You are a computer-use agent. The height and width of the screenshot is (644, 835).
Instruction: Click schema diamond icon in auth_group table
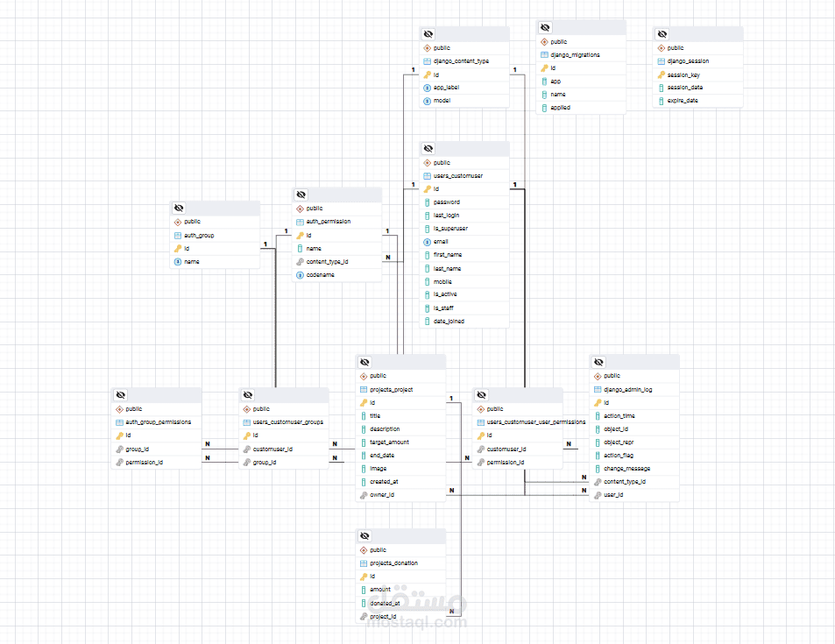pyautogui.click(x=178, y=222)
